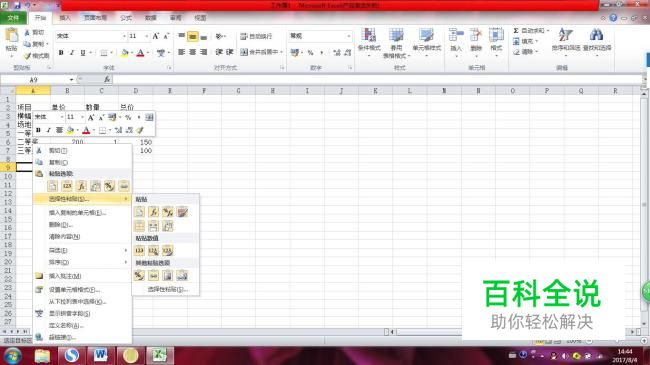Toggle Bold on the mini toolbar
650x365 pixels.
[x=38, y=130]
